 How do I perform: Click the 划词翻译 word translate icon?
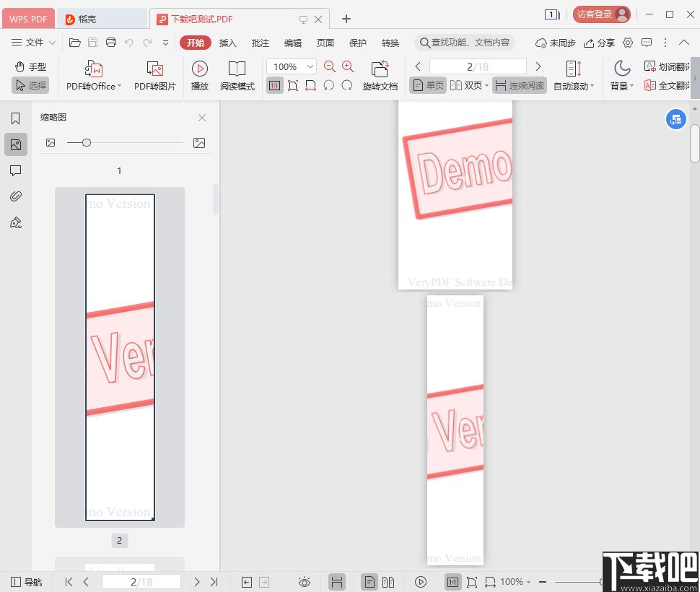(650, 66)
